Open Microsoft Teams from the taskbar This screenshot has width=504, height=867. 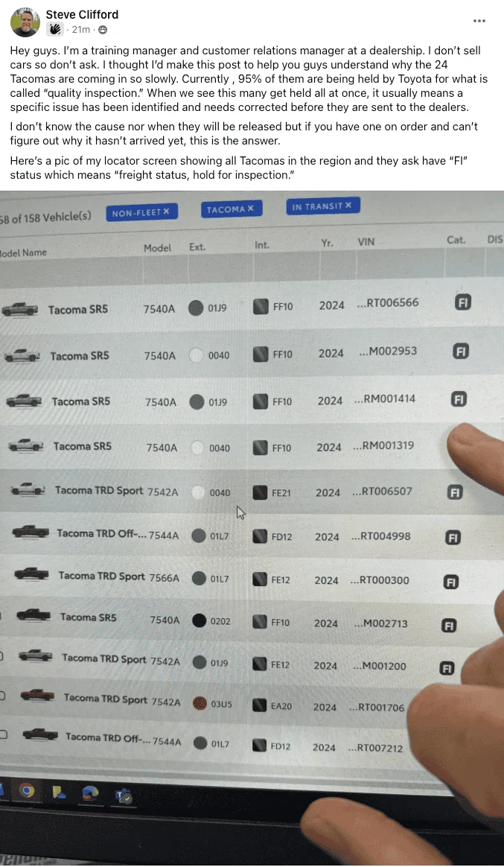pyautogui.click(x=124, y=796)
